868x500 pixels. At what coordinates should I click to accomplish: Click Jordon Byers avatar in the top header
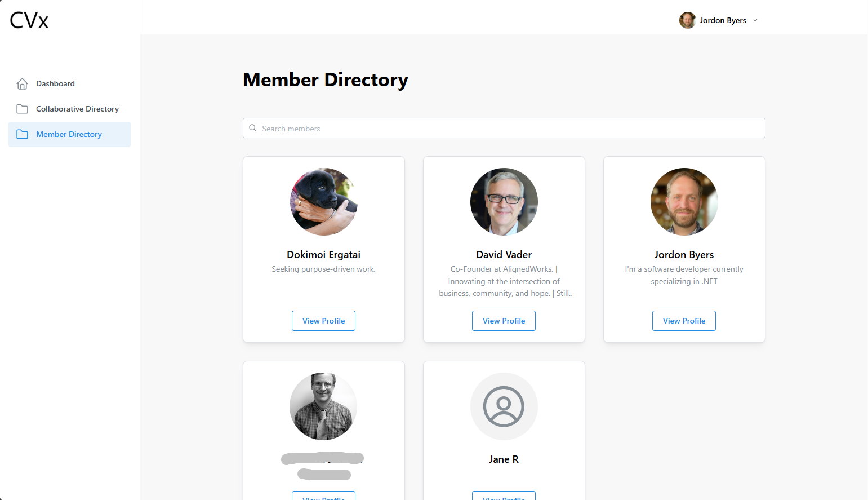tap(687, 20)
